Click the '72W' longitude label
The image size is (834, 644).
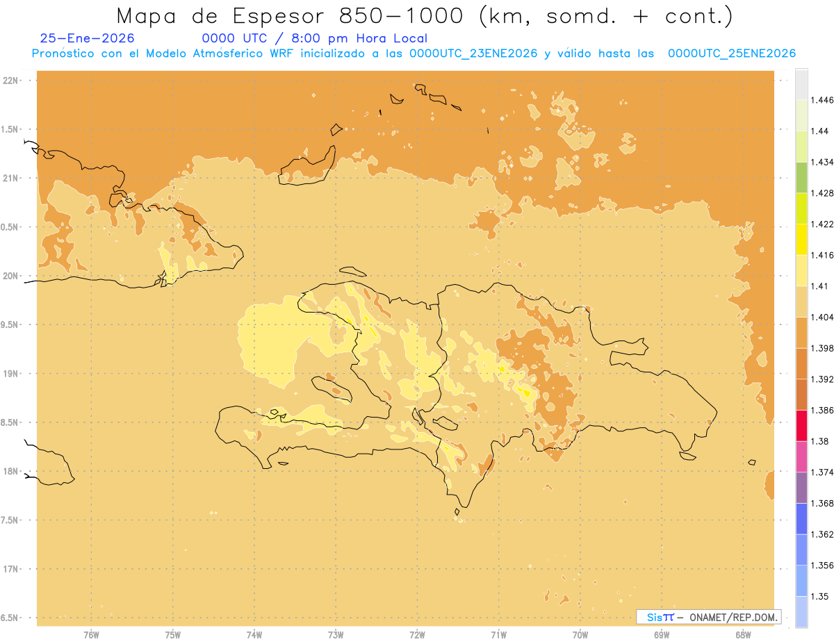coord(417,635)
